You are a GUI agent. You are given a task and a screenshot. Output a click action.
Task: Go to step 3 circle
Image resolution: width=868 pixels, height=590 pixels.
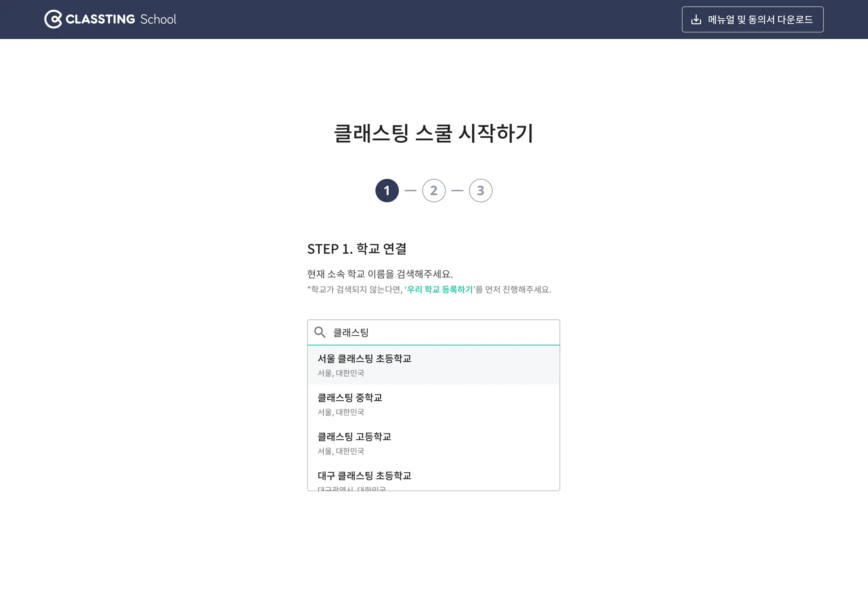point(480,191)
